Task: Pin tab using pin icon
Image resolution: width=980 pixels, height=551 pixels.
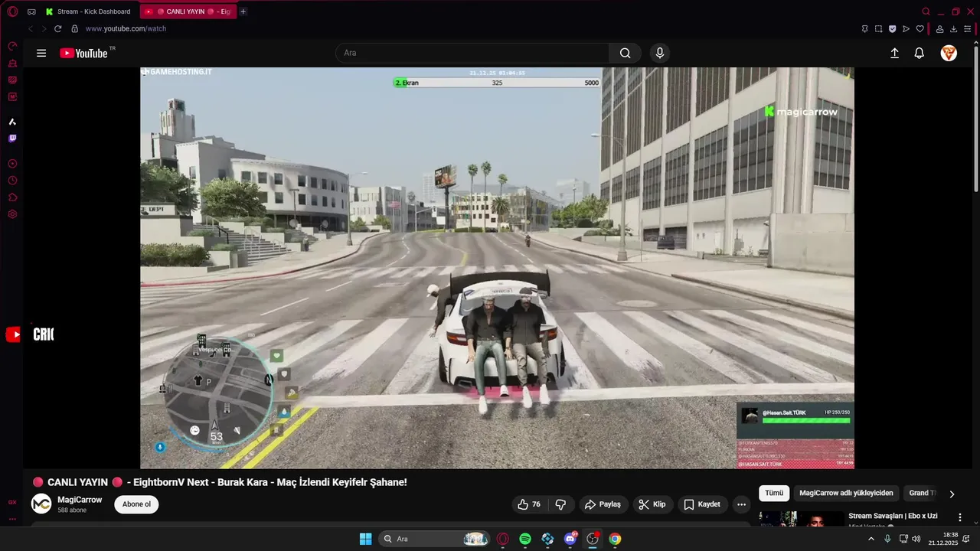Action: [864, 28]
